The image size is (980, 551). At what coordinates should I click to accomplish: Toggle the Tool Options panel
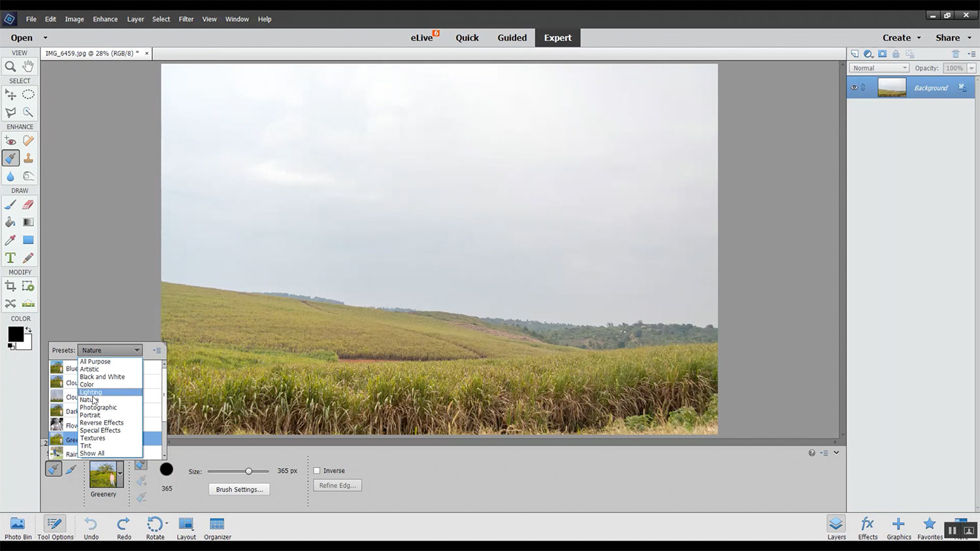tap(55, 527)
